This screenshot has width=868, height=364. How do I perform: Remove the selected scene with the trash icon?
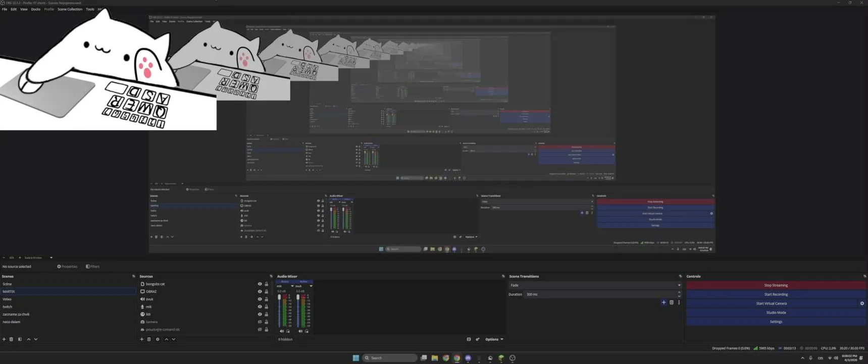[12, 339]
